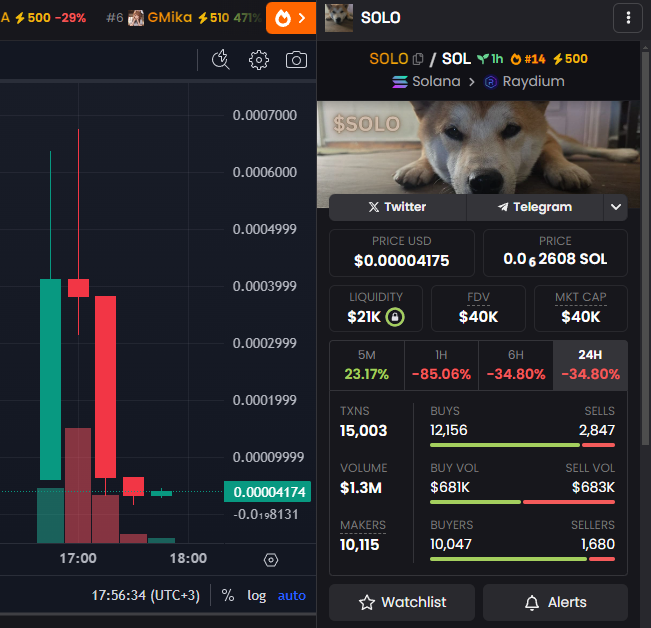
Task: Click the -29% trending token with 500 boost
Action: (43, 18)
